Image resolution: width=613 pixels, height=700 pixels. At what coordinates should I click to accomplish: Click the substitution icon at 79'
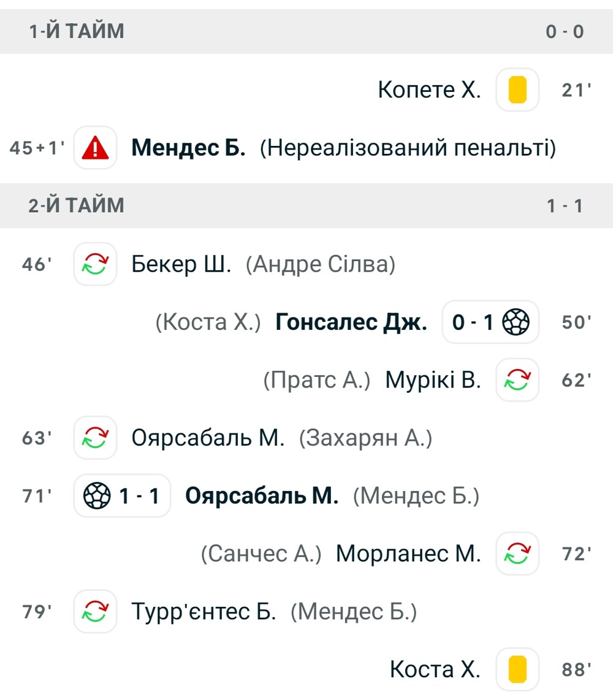click(96, 612)
